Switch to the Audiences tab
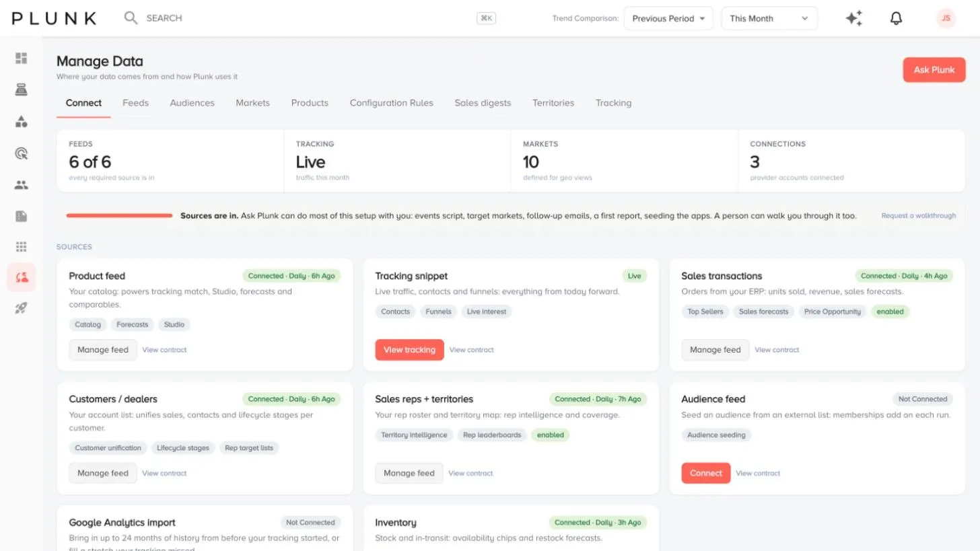The width and height of the screenshot is (980, 551). [192, 103]
